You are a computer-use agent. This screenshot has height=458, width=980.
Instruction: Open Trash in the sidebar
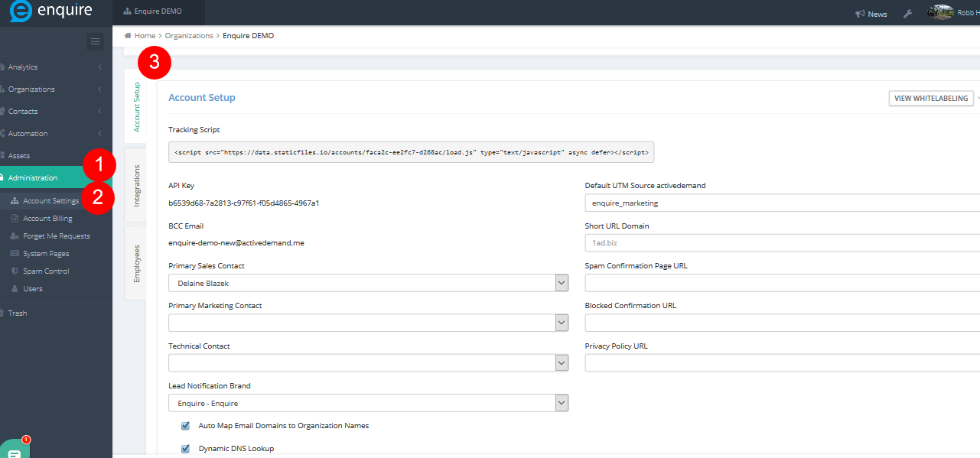pyautogui.click(x=56, y=313)
